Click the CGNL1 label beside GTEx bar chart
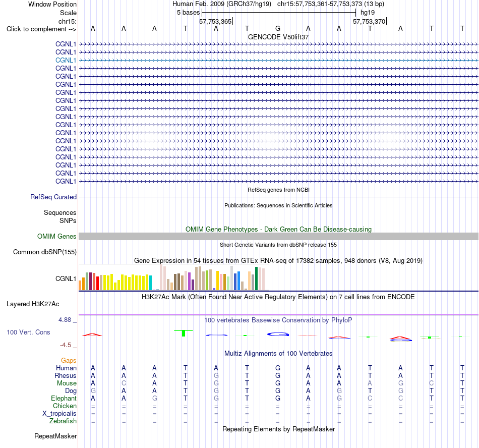Viewport: 479px width, 448px height. point(66,278)
